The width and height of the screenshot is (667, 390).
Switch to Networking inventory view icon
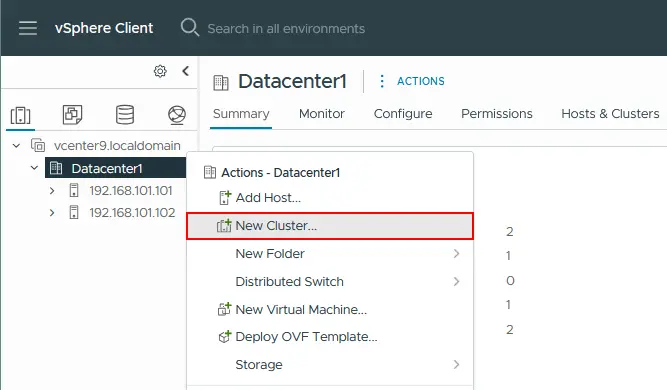(x=177, y=114)
